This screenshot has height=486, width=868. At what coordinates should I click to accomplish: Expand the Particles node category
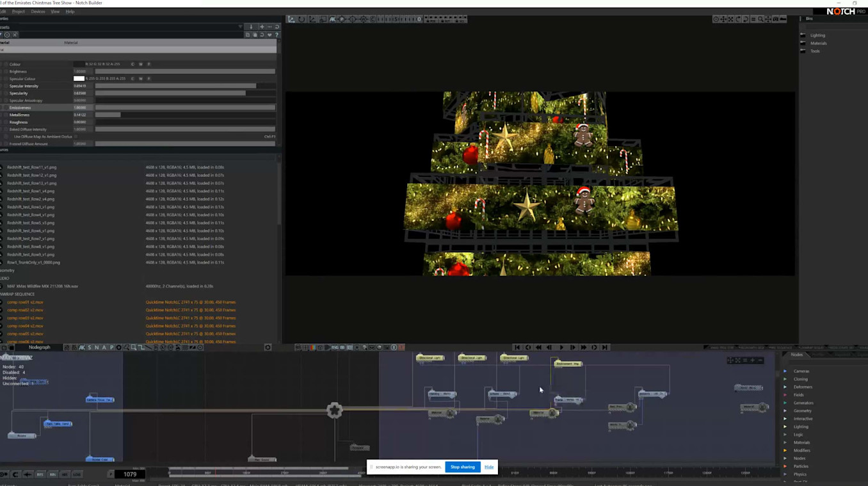pyautogui.click(x=785, y=466)
